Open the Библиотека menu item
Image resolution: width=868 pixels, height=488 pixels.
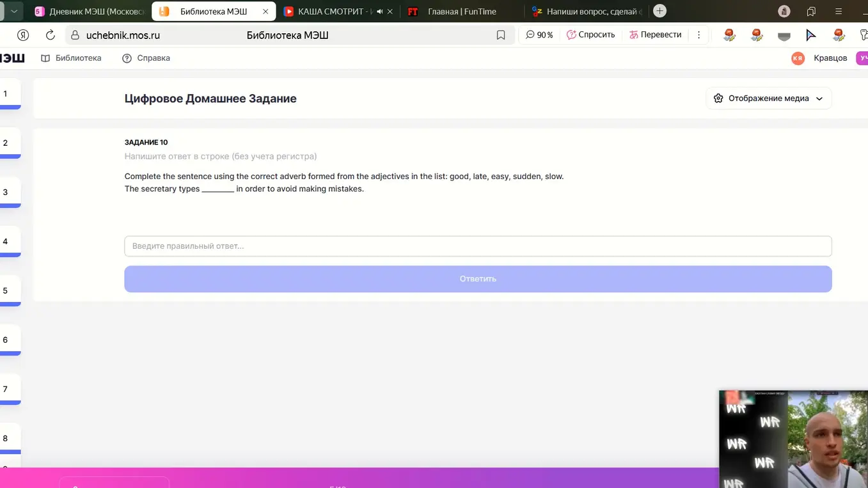pyautogui.click(x=71, y=58)
